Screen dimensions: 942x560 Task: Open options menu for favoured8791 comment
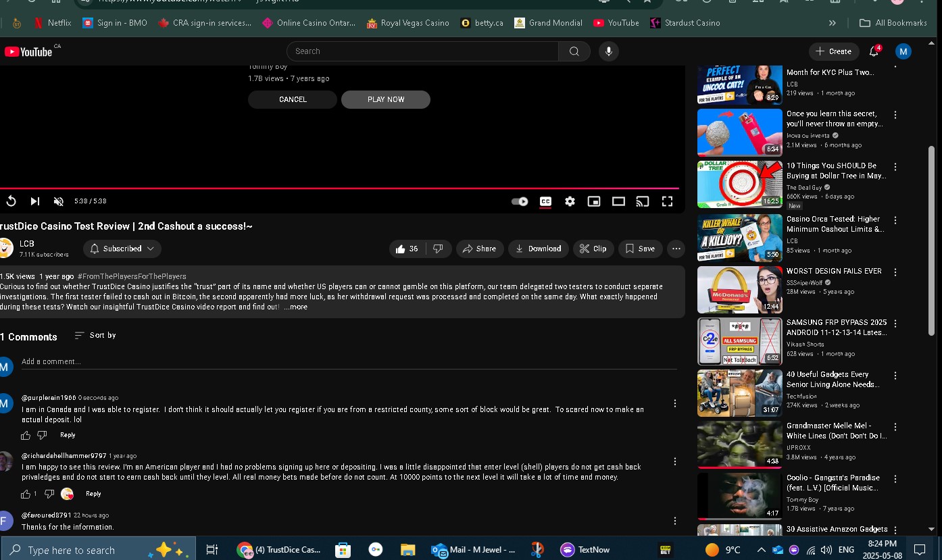pos(674,521)
